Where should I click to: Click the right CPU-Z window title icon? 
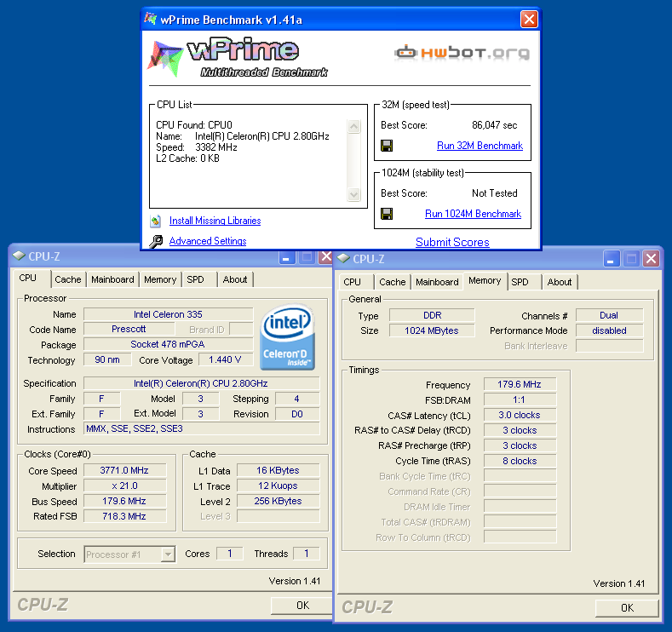[343, 258]
